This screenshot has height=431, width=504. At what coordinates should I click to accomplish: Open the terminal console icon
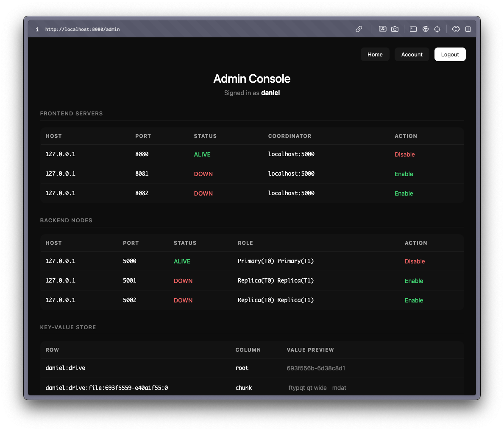coord(413,29)
